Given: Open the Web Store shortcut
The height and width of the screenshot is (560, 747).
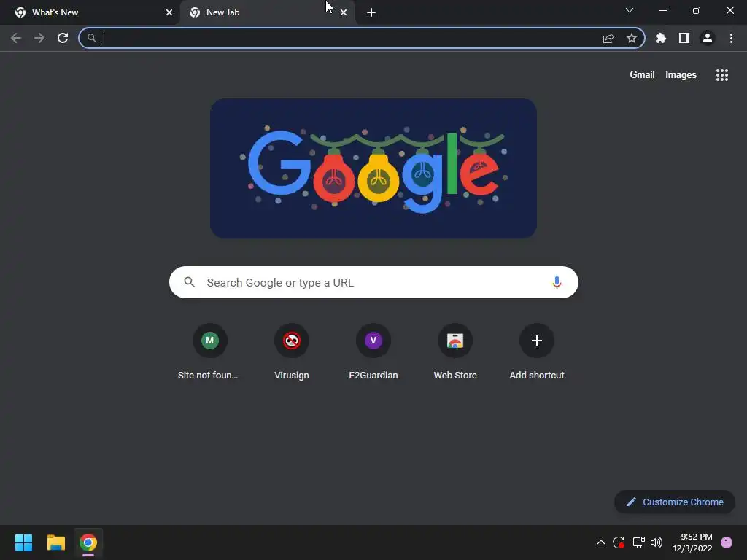Looking at the screenshot, I should tap(455, 351).
